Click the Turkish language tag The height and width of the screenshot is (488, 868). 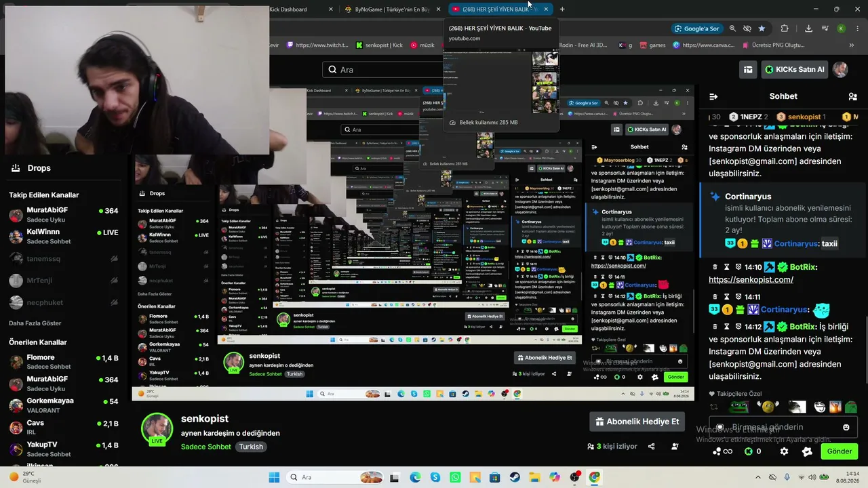point(251,447)
